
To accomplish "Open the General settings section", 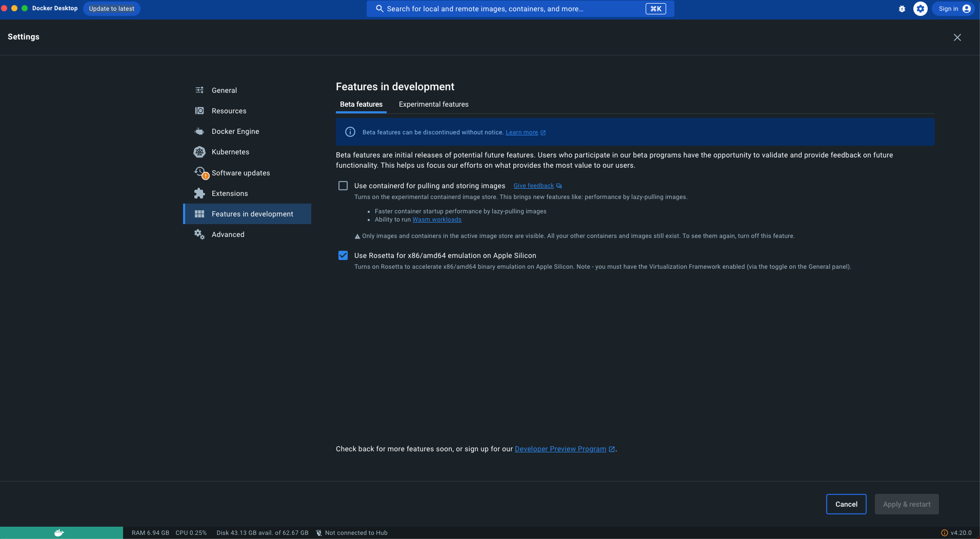I will pyautogui.click(x=224, y=90).
